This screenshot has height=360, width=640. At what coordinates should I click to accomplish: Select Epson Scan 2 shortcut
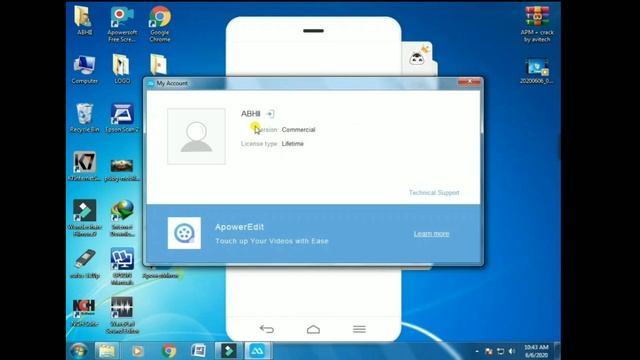tap(122, 118)
